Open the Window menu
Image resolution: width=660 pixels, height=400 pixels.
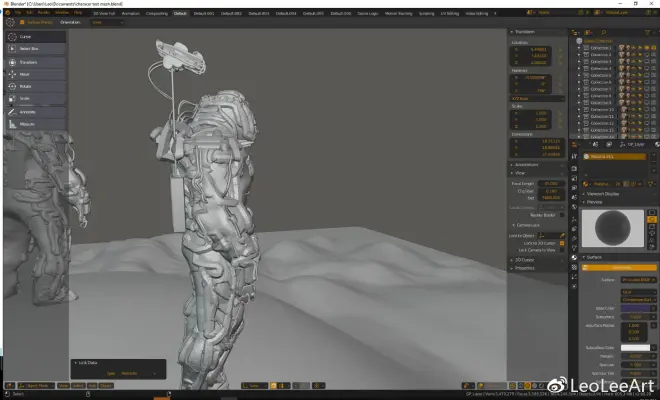(x=61, y=13)
